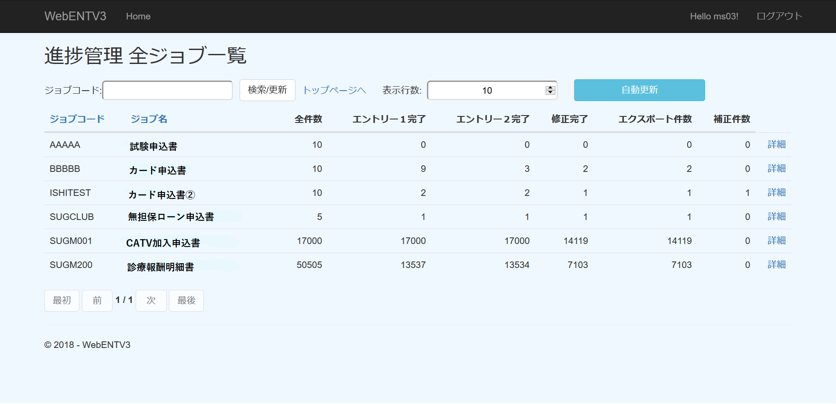Click the Hello ms03! user link

(714, 16)
